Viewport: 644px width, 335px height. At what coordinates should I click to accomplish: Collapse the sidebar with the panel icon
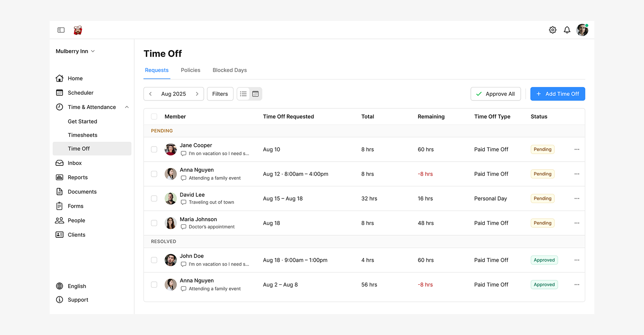pyautogui.click(x=61, y=30)
